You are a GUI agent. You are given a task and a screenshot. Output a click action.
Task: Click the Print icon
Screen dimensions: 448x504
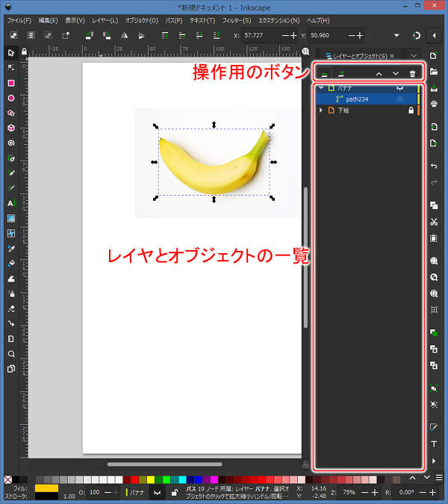434,104
